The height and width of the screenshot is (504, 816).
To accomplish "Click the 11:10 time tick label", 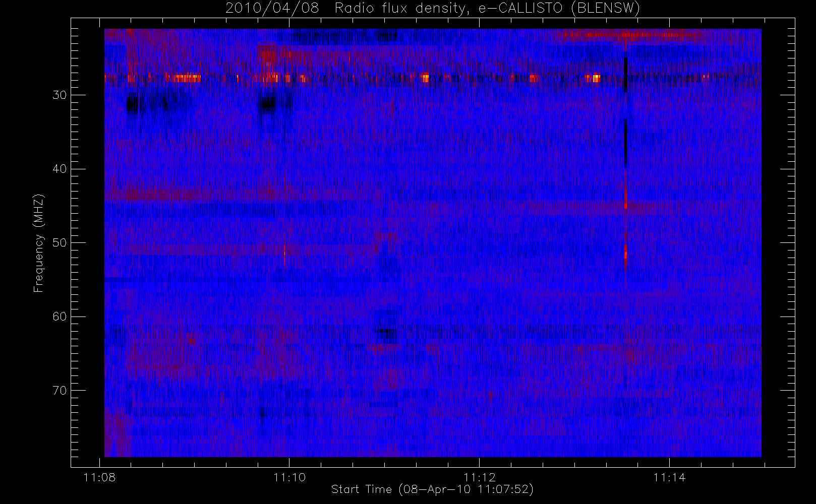I will (289, 477).
